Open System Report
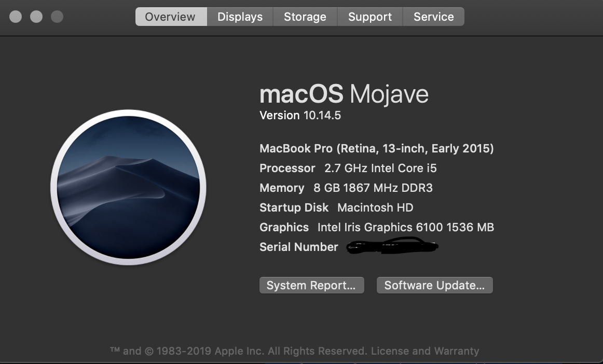Image resolution: width=603 pixels, height=364 pixels. point(311,285)
